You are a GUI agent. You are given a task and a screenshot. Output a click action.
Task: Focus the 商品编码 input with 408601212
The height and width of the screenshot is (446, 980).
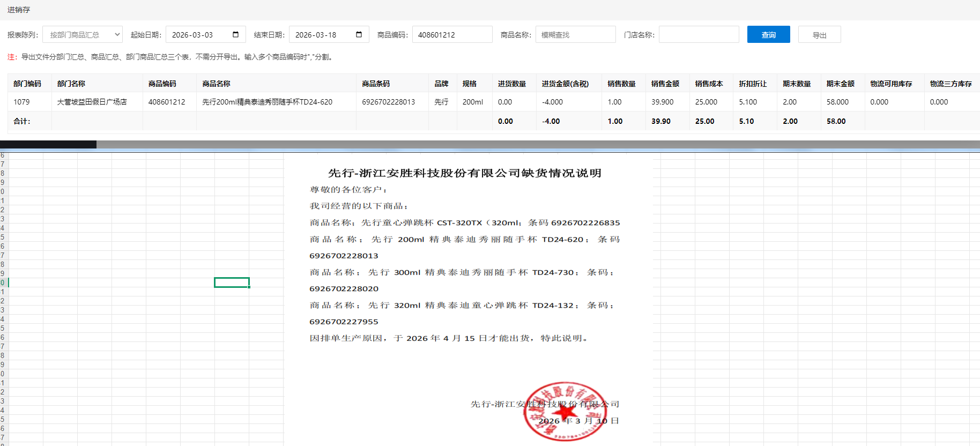coord(451,35)
